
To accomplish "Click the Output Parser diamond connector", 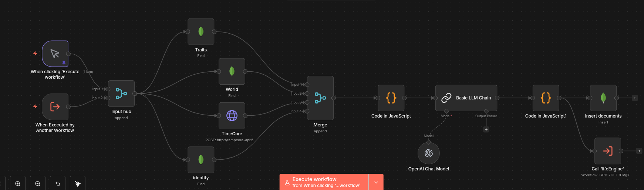I will click(x=486, y=111).
